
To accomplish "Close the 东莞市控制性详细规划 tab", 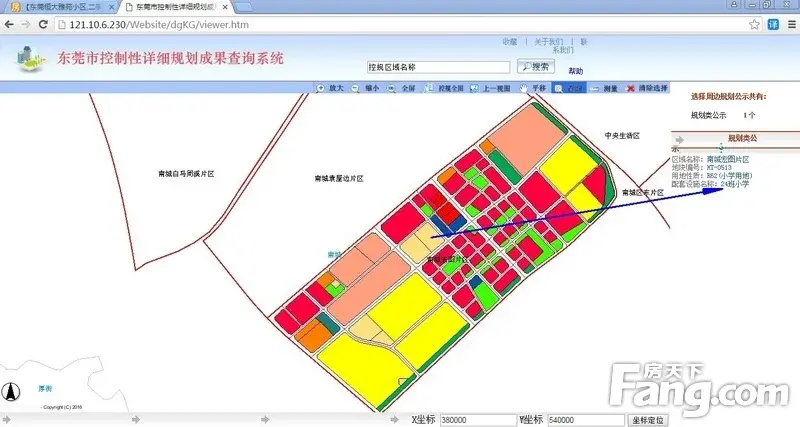I will click(225, 7).
